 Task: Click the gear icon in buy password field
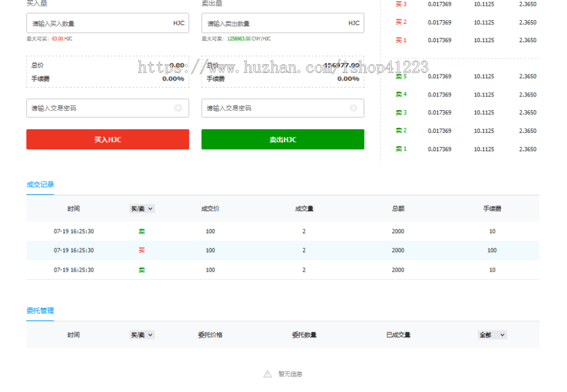[x=178, y=108]
